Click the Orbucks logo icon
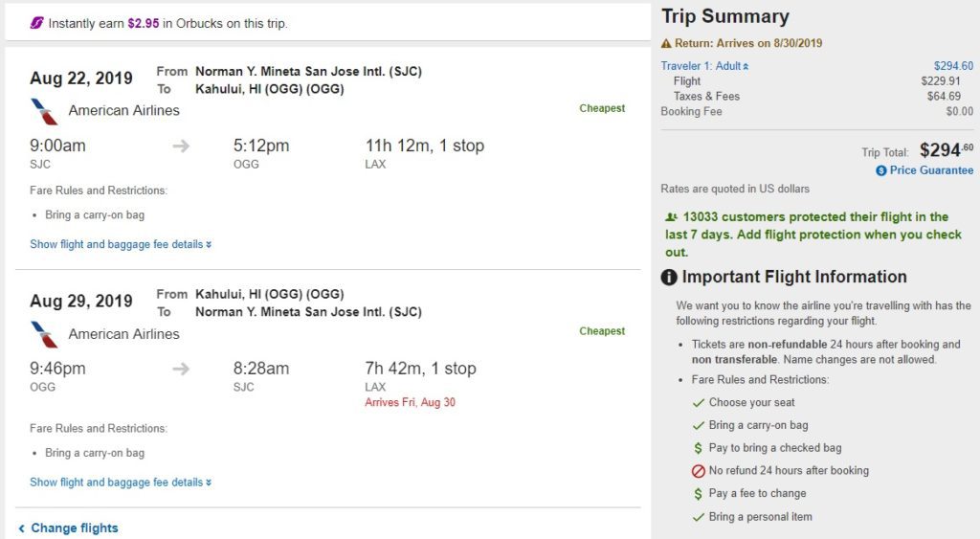Image resolution: width=980 pixels, height=539 pixels. click(x=37, y=23)
